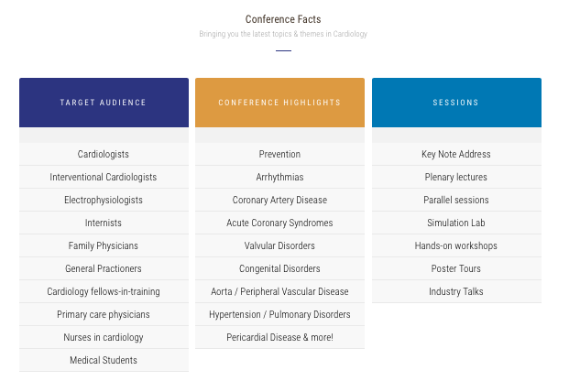580x392 pixels.
Task: Click Industry Talks entry
Action: 455,292
